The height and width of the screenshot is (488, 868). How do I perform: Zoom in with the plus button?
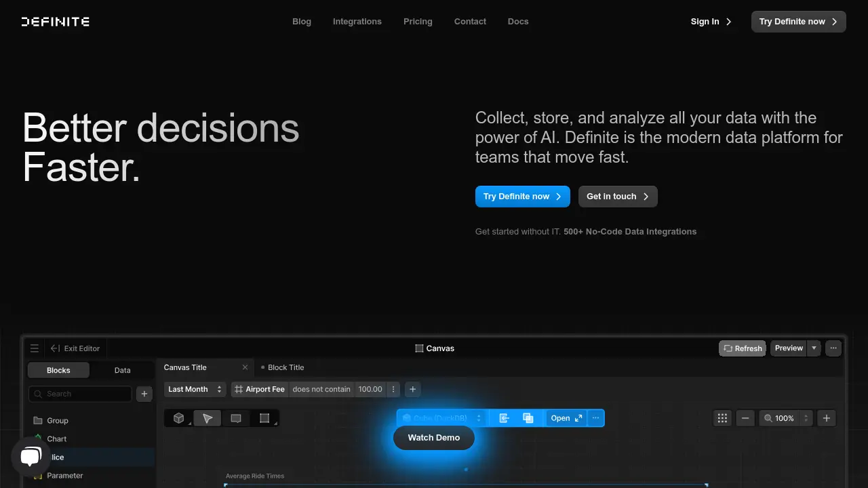coord(826,418)
